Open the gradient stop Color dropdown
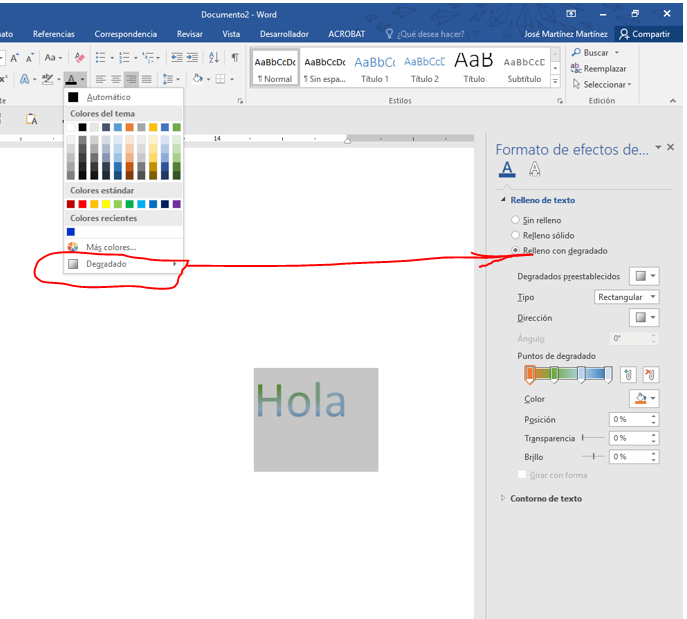 pyautogui.click(x=644, y=399)
